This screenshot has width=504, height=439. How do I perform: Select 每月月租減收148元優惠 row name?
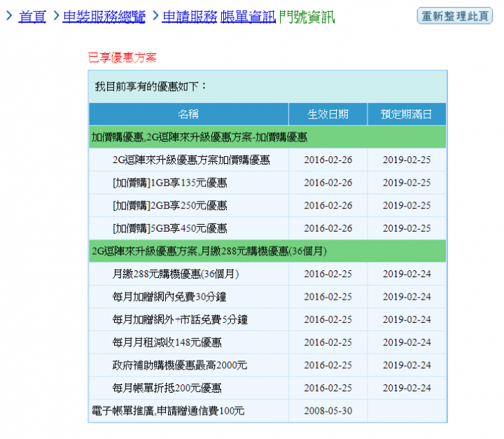[167, 342]
